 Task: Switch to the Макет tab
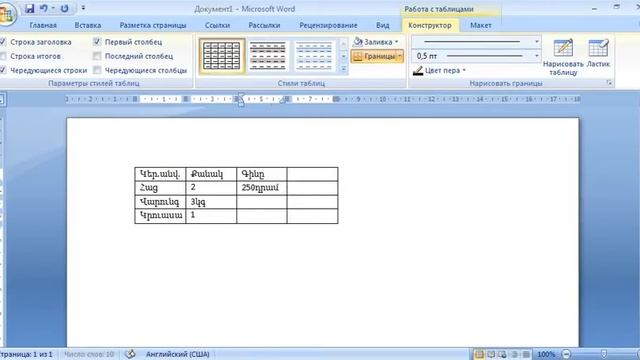point(481,25)
